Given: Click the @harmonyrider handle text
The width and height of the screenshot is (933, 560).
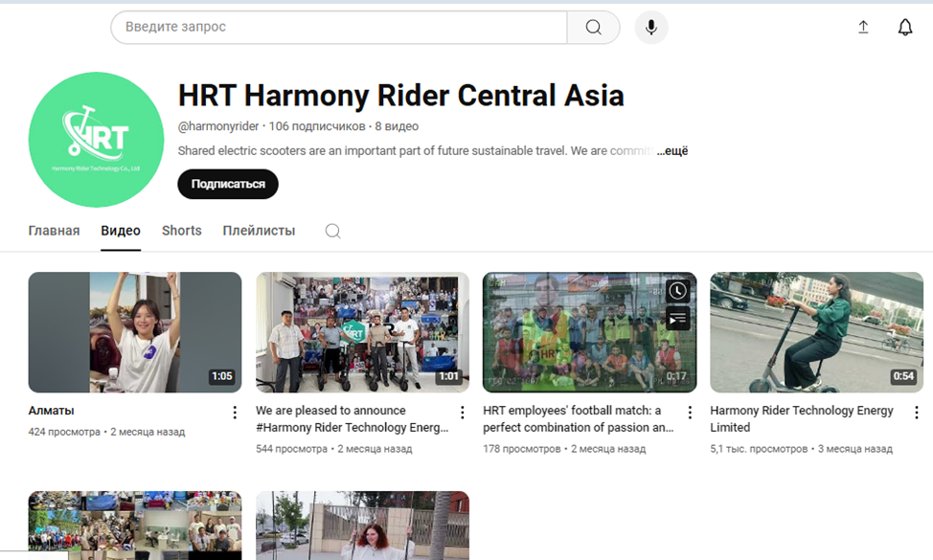Looking at the screenshot, I should pos(218,126).
